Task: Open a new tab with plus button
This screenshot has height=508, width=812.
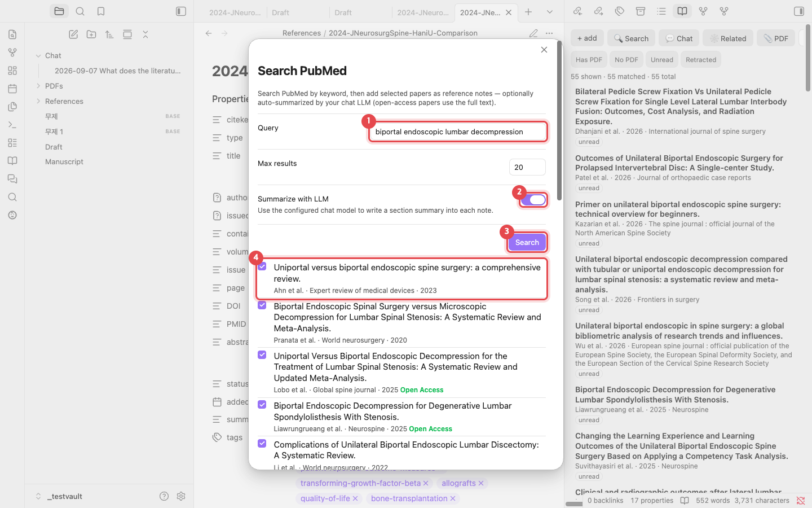Action: [x=528, y=12]
